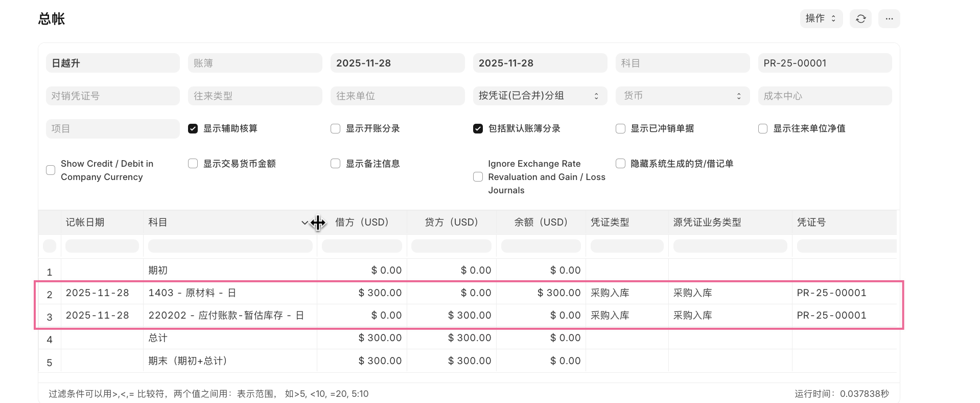Click the 公司 field showing 日越升
Viewport: 980px width, 403px height.
point(112,63)
